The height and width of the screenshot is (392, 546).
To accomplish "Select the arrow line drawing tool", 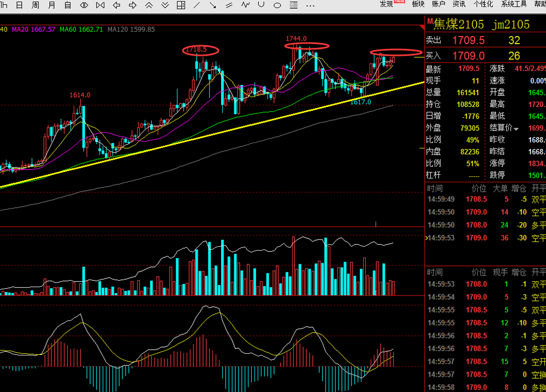I will (213, 5).
